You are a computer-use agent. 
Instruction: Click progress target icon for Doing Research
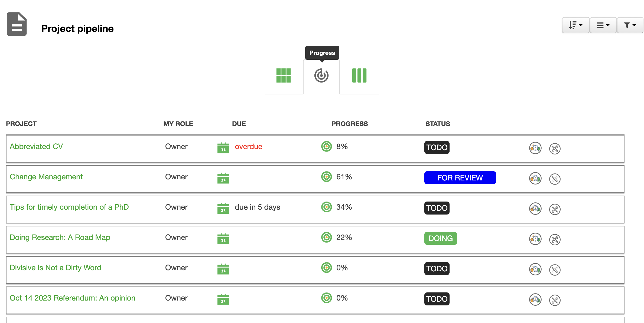327,237
